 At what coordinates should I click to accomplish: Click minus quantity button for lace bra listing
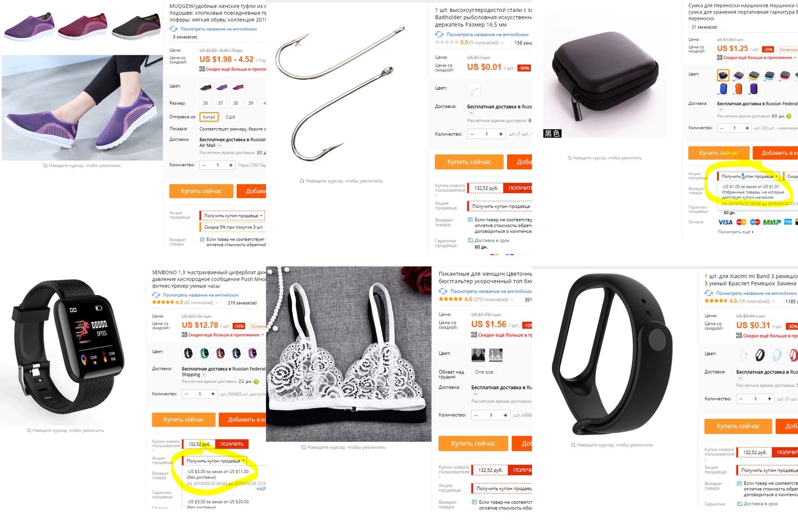476,415
